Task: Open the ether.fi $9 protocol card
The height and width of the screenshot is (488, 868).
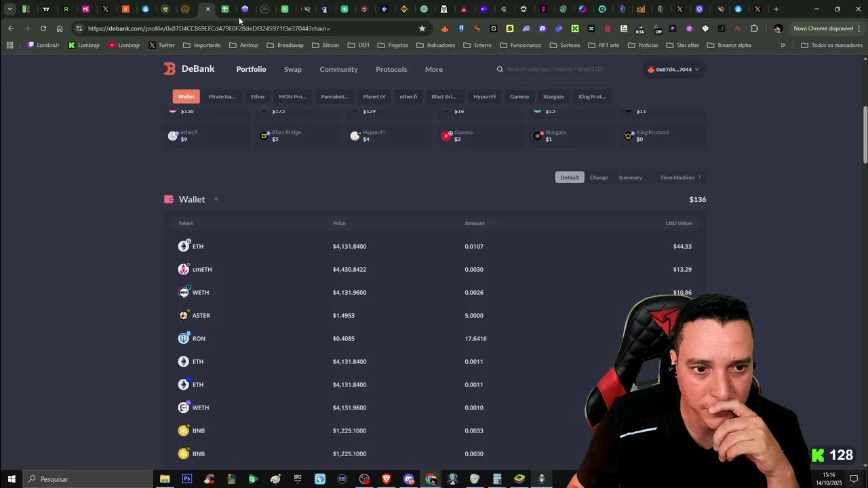Action: click(x=208, y=136)
